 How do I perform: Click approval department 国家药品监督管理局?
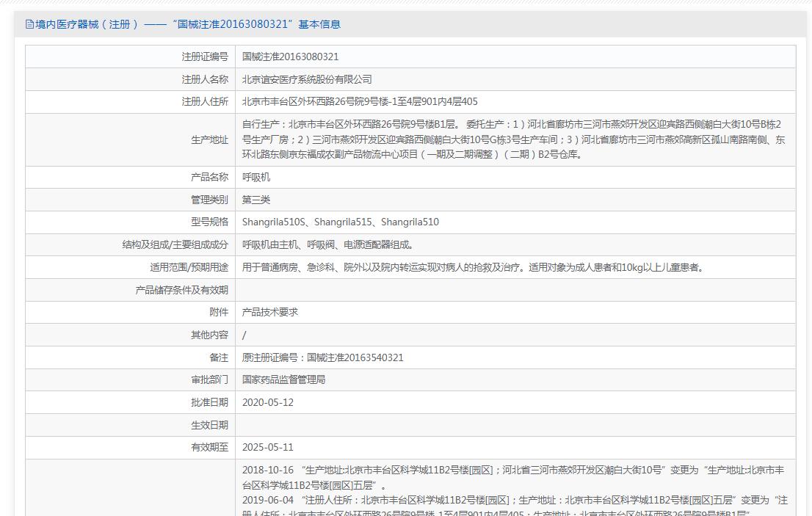click(x=284, y=380)
